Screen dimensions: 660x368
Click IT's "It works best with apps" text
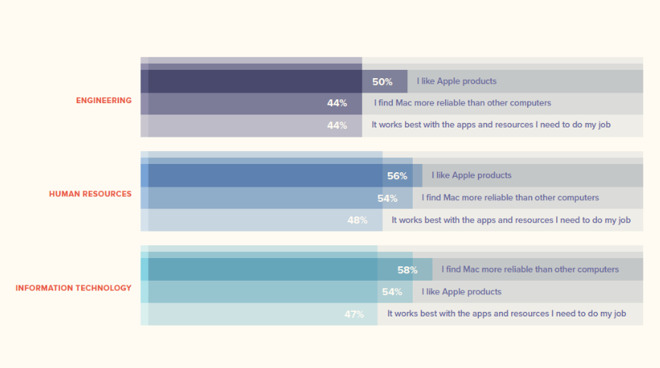(507, 313)
